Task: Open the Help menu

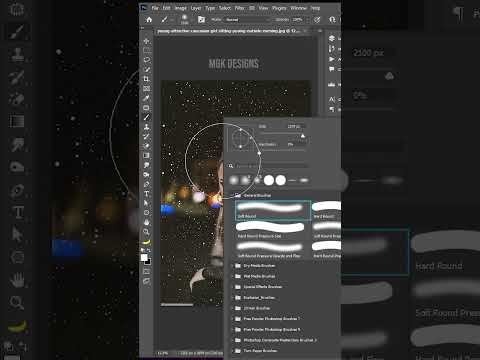Action: coord(315,8)
